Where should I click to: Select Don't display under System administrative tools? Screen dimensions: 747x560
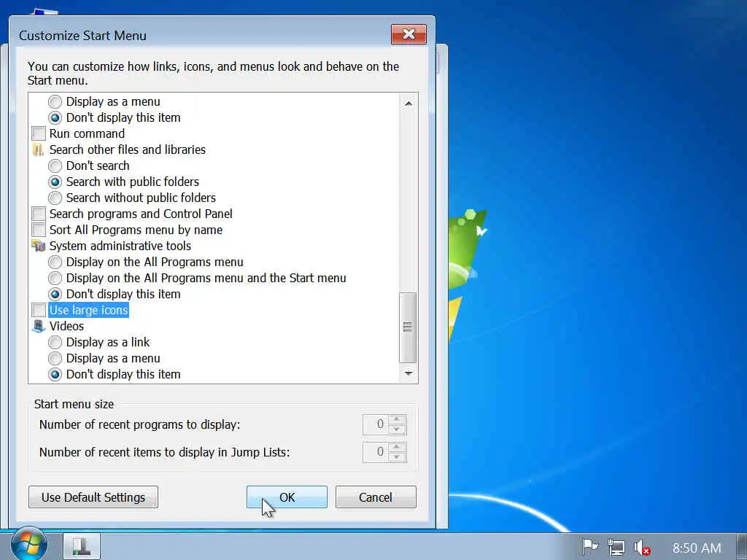click(55, 295)
